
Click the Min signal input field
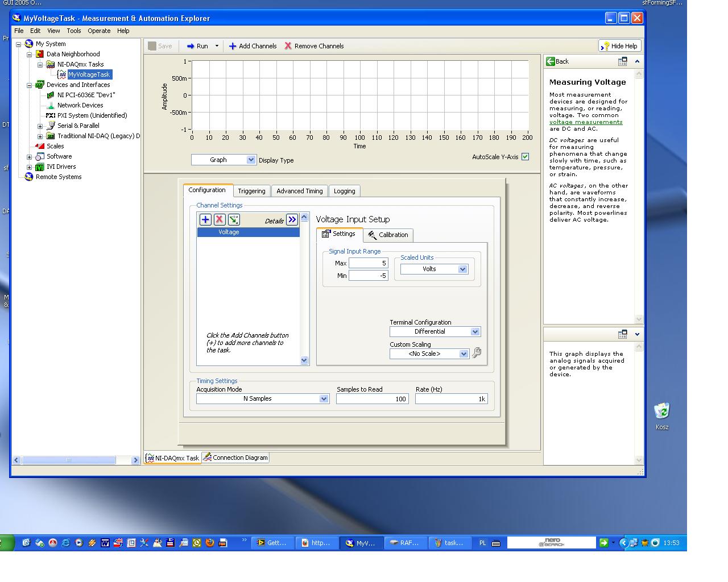(368, 276)
